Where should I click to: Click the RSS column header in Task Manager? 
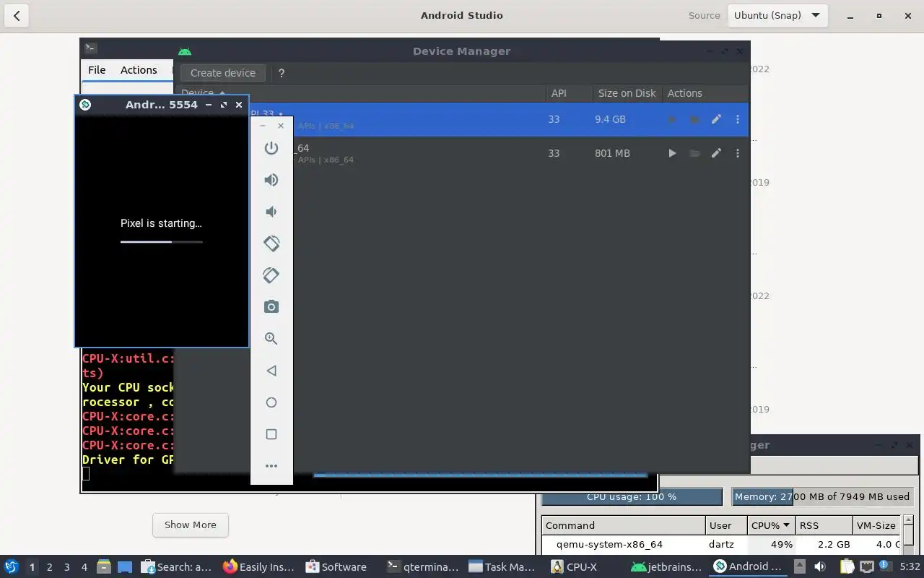[824, 525]
